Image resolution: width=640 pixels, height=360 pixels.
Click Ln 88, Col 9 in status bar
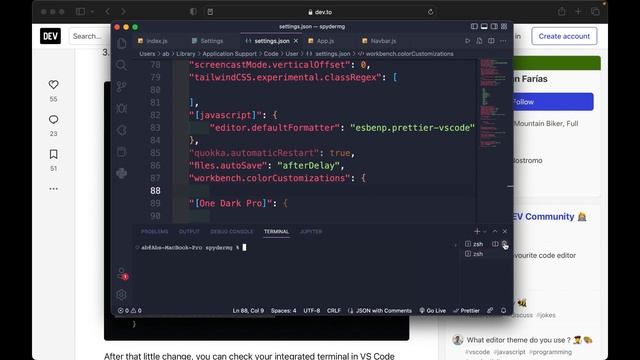click(248, 311)
